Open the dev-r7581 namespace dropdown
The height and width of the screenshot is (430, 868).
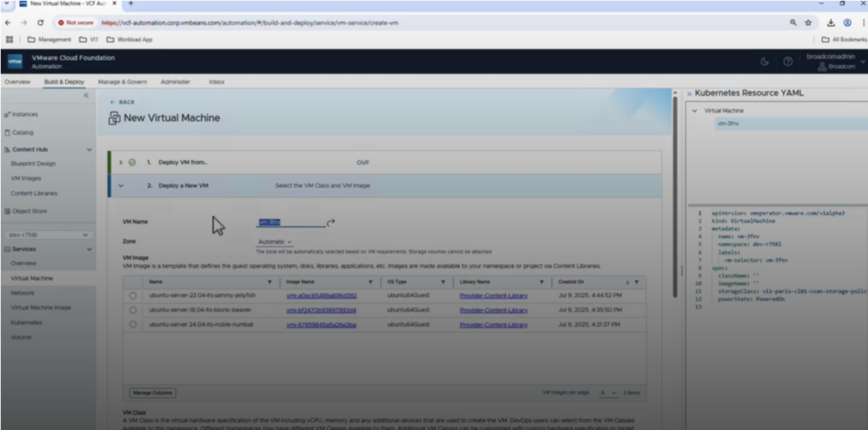[48, 235]
